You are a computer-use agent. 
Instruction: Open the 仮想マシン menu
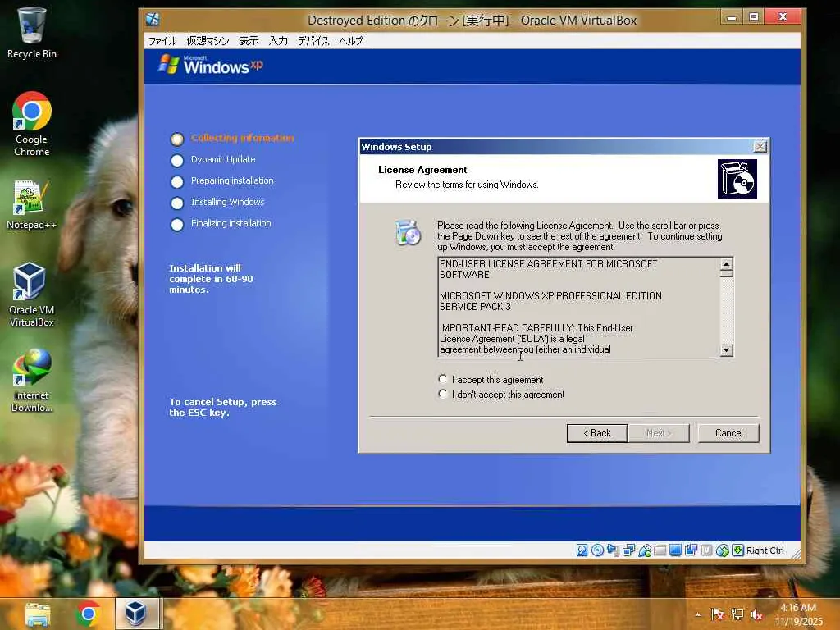click(208, 41)
